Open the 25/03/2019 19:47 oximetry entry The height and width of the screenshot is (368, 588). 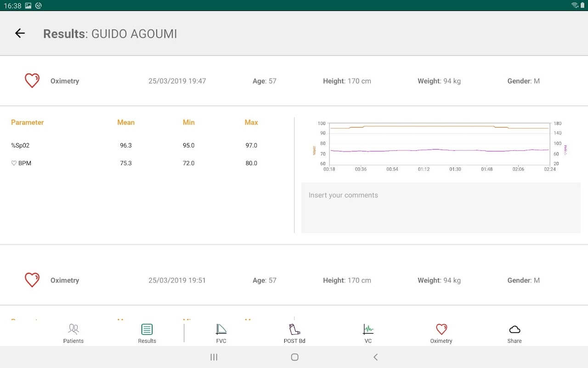(x=177, y=81)
